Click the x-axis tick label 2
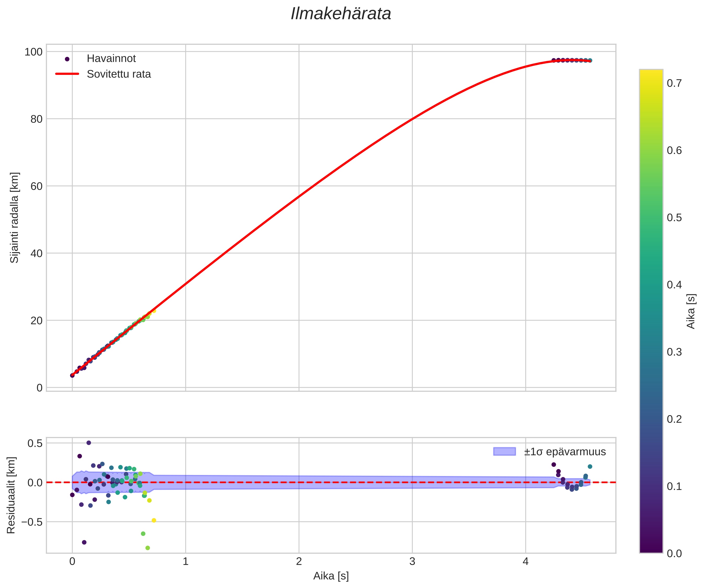 tap(298, 562)
